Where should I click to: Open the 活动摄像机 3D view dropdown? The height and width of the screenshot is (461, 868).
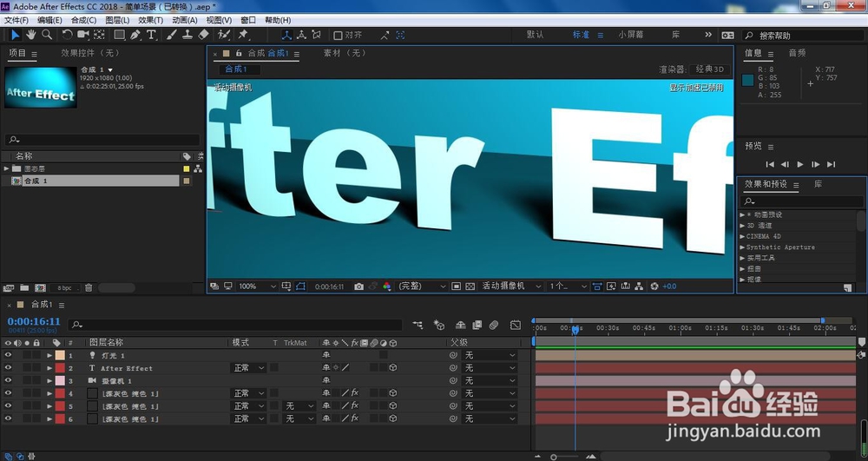(510, 286)
